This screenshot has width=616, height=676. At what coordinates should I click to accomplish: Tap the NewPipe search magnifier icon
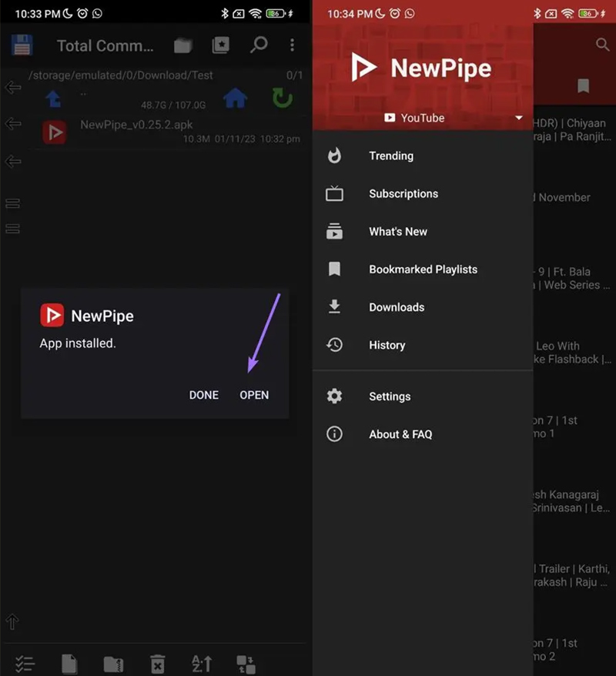tap(603, 45)
